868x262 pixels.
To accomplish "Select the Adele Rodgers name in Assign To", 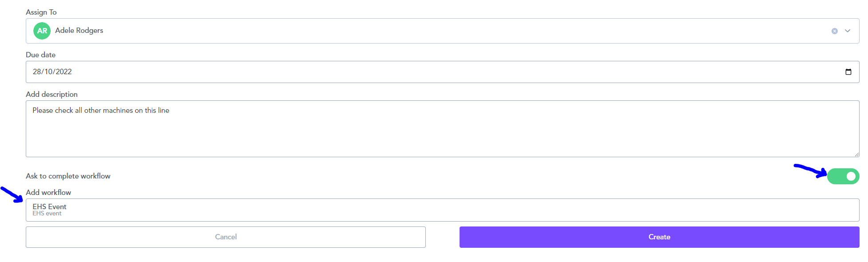I will point(79,31).
